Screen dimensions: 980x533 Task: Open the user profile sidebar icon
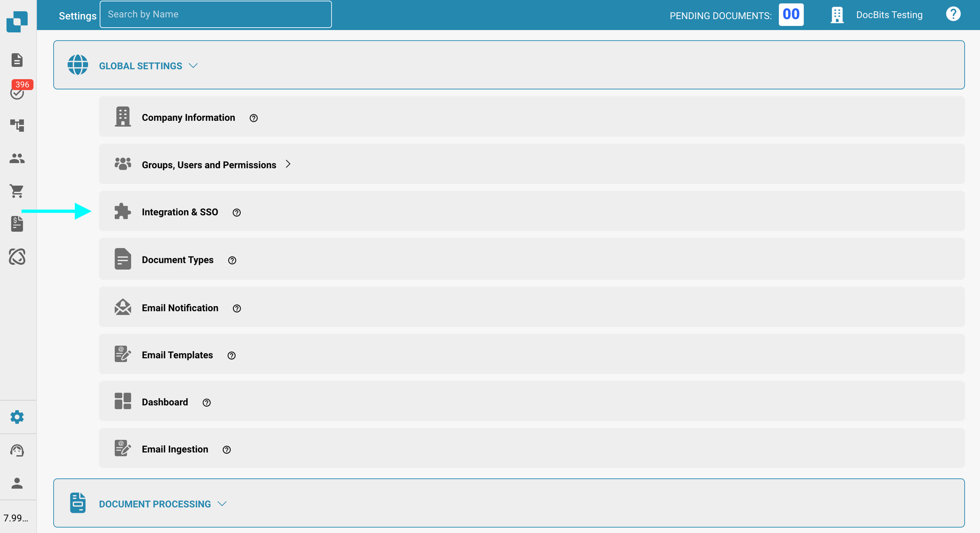coord(17,483)
